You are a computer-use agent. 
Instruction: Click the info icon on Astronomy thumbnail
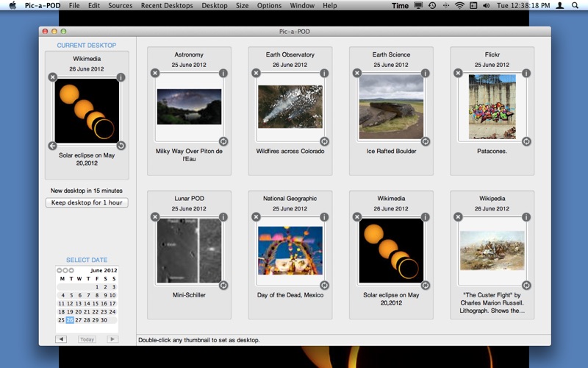[223, 73]
